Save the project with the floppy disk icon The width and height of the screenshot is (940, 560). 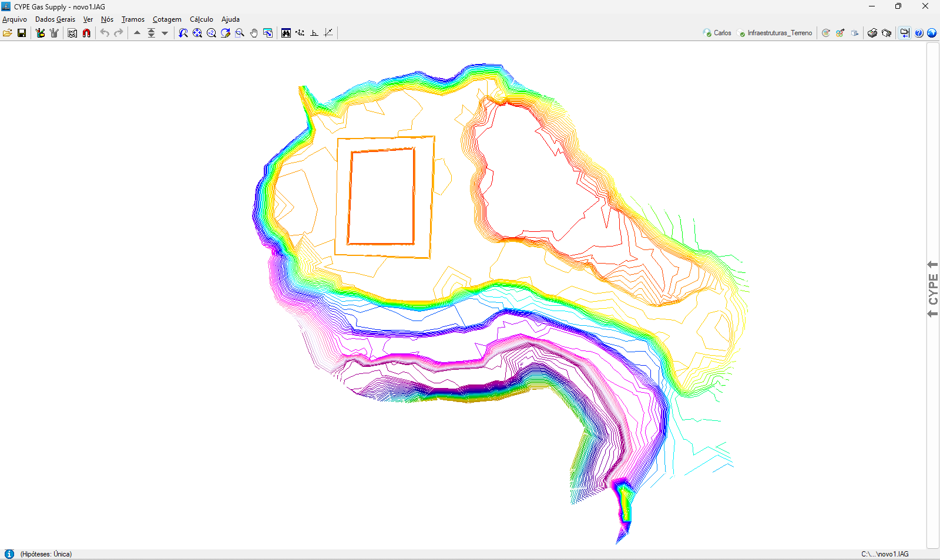point(22,33)
